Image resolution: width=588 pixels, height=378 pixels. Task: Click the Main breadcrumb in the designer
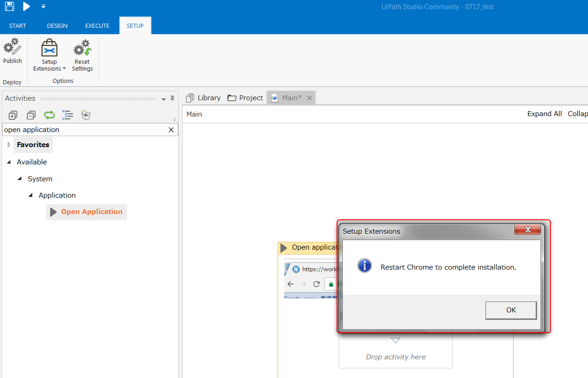coord(194,114)
